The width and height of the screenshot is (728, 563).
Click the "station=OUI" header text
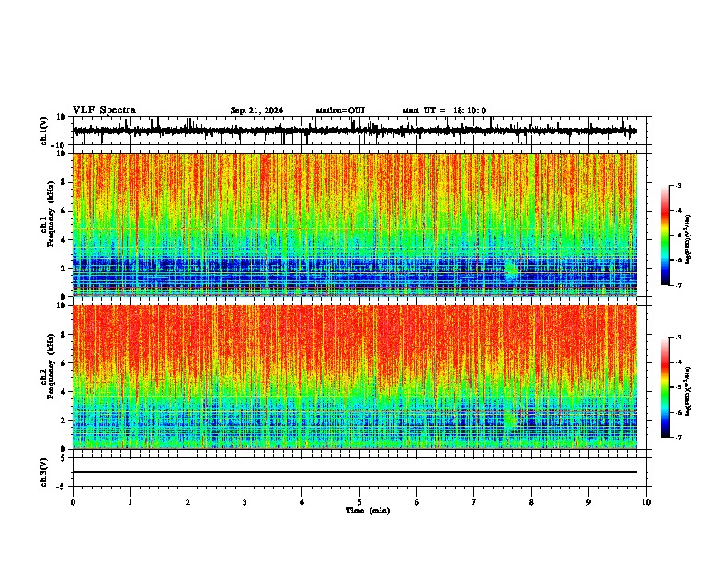340,110
